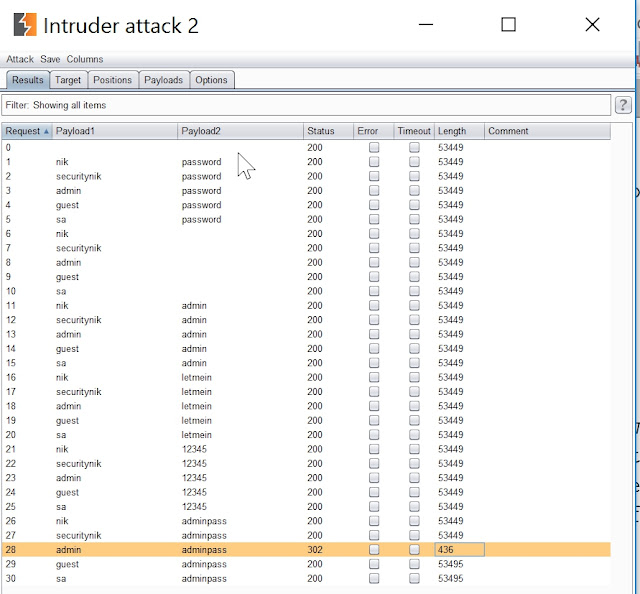This screenshot has width=640, height=594.
Task: Select 'admin' Payload2 in request 14
Action: [194, 349]
